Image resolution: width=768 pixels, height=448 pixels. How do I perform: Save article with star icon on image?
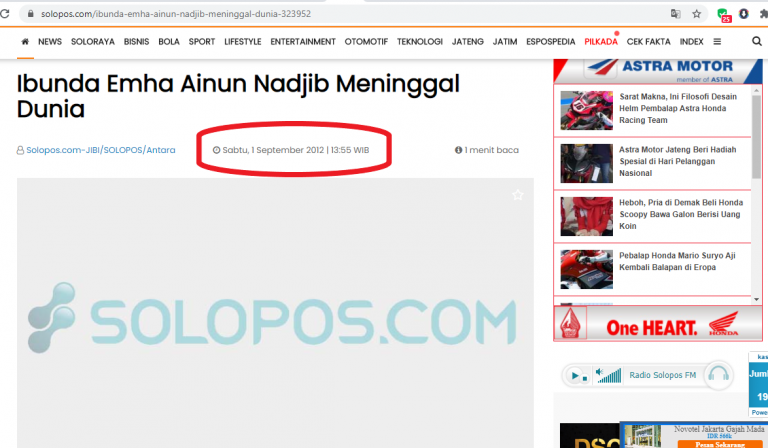click(518, 195)
